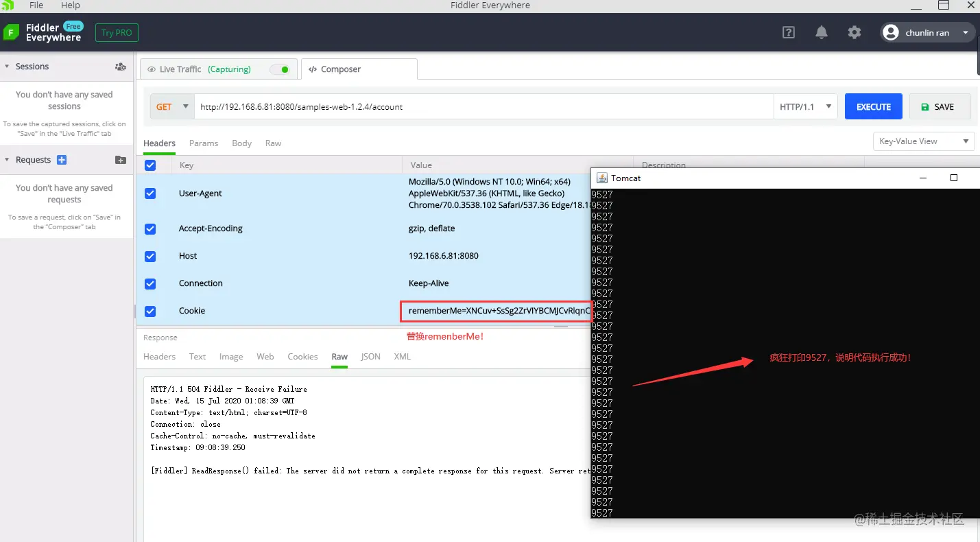This screenshot has width=980, height=542.
Task: Uncheck the Accept-Encoding header checkbox
Action: 150,228
